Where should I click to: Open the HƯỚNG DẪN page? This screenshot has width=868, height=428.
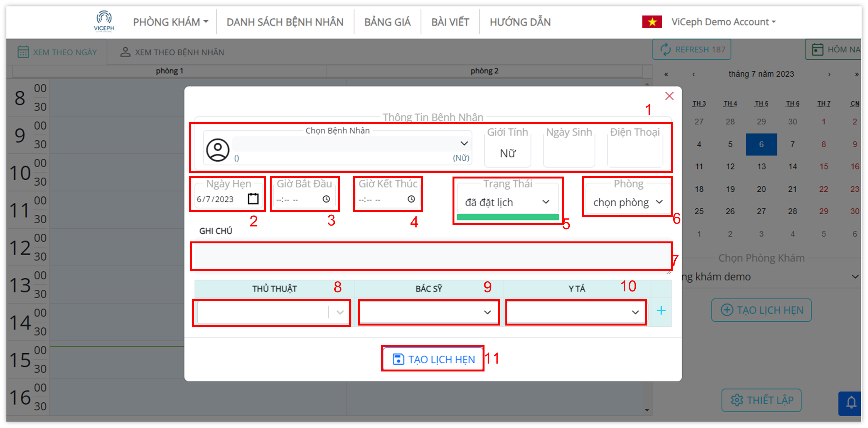[520, 22]
